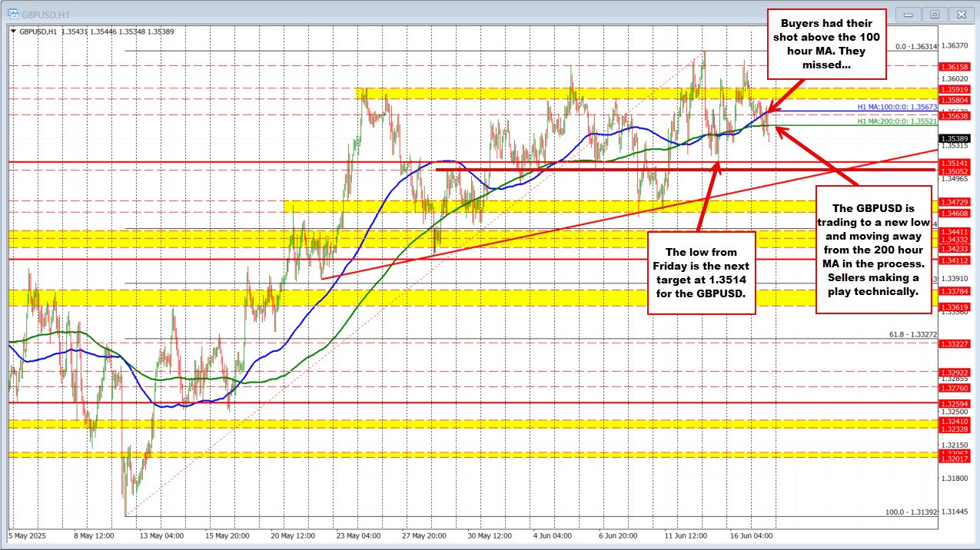Select the 'low from Friday' annotation box
The image size is (980, 550).
(x=701, y=274)
